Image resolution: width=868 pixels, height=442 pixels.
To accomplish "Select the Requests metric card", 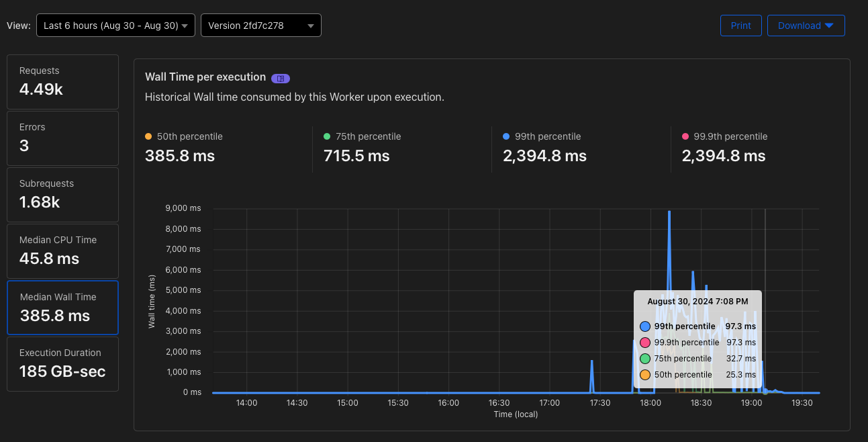I will [62, 82].
